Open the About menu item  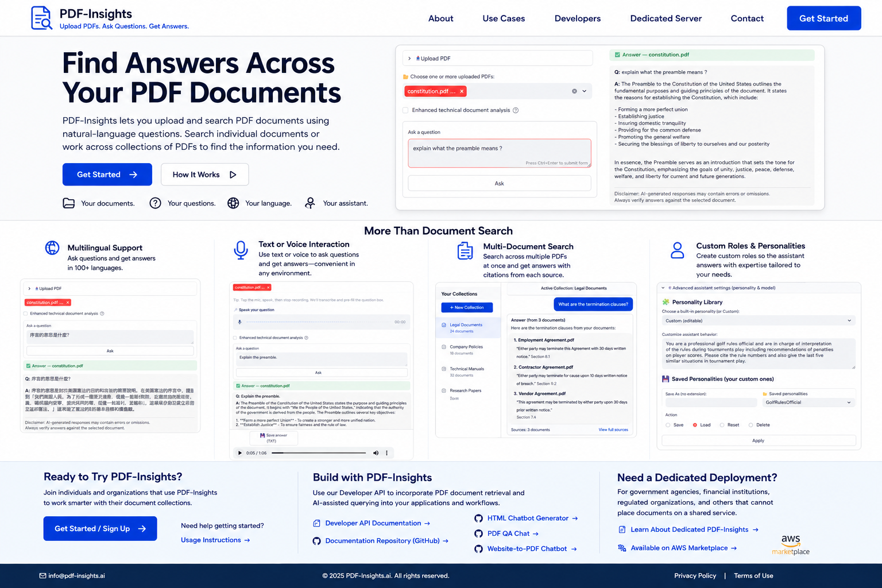440,18
